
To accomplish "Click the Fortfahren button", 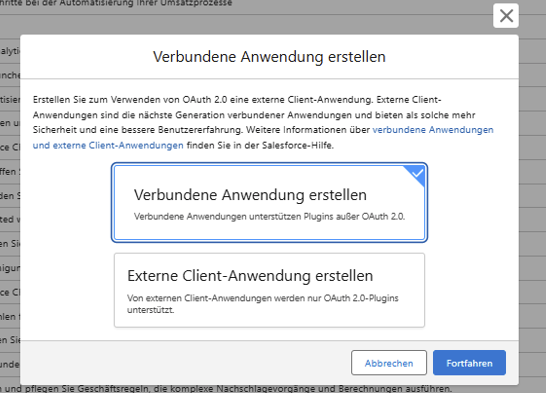I will point(469,363).
